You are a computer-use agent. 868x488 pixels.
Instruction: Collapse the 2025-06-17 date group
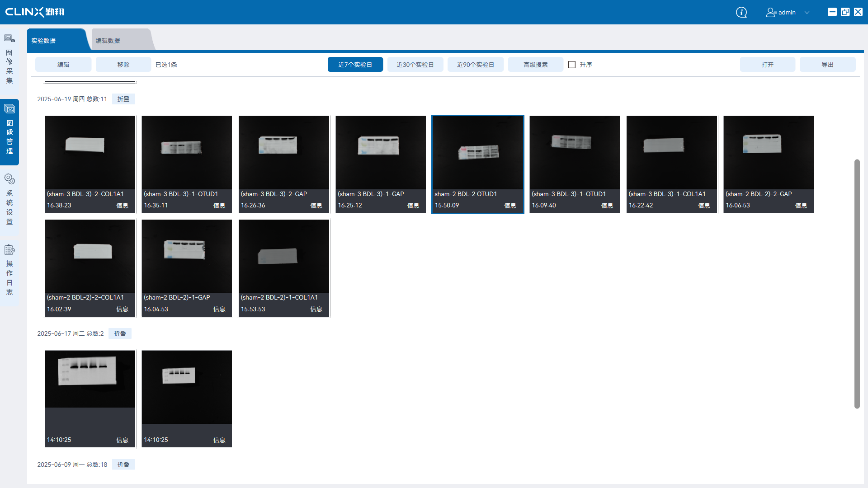[x=120, y=333]
